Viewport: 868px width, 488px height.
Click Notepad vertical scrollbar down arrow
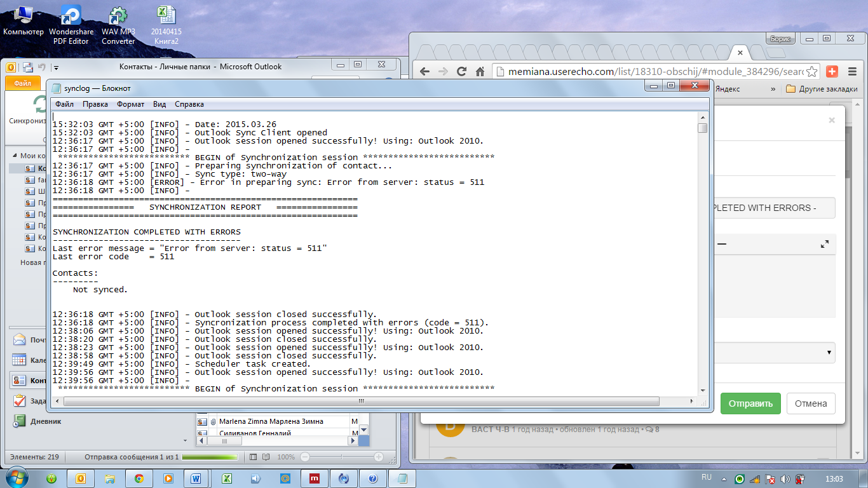tap(702, 391)
